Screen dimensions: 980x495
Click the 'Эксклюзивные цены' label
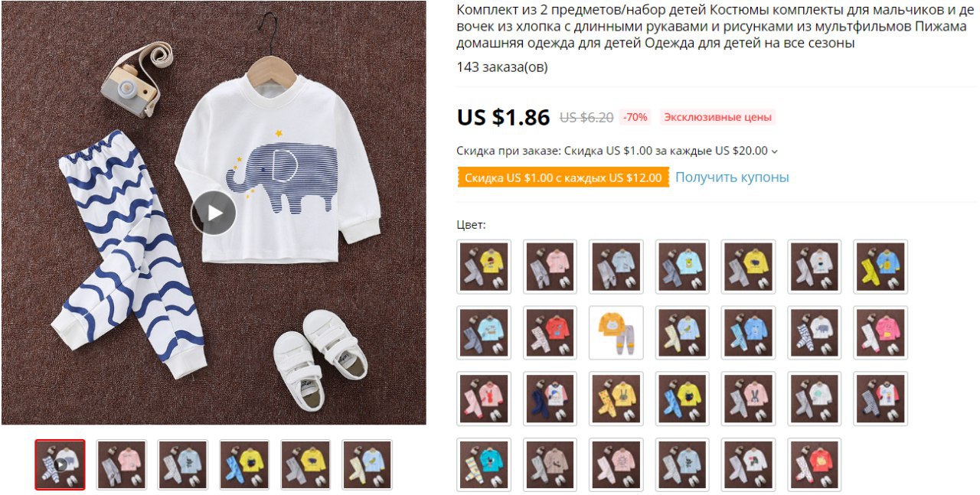pyautogui.click(x=717, y=117)
